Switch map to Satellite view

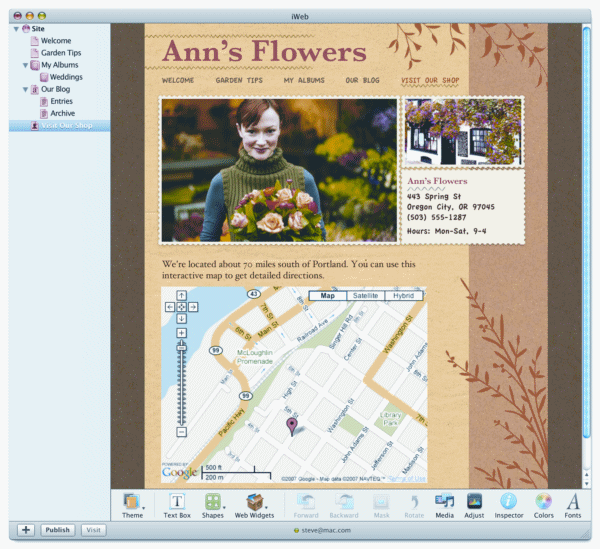(x=365, y=296)
